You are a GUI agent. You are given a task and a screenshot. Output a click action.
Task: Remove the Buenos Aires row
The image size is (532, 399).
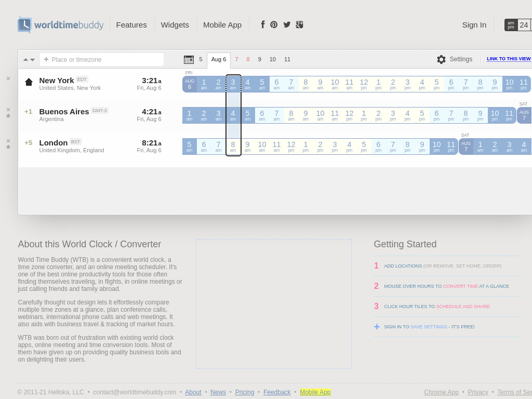tap(8, 110)
